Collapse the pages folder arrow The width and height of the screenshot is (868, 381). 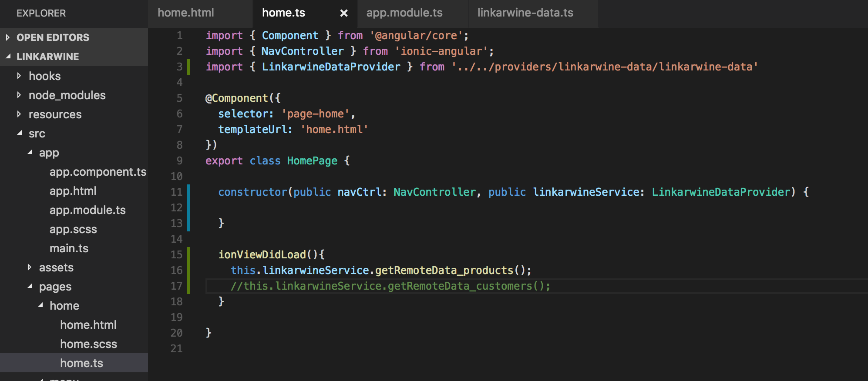coord(30,286)
